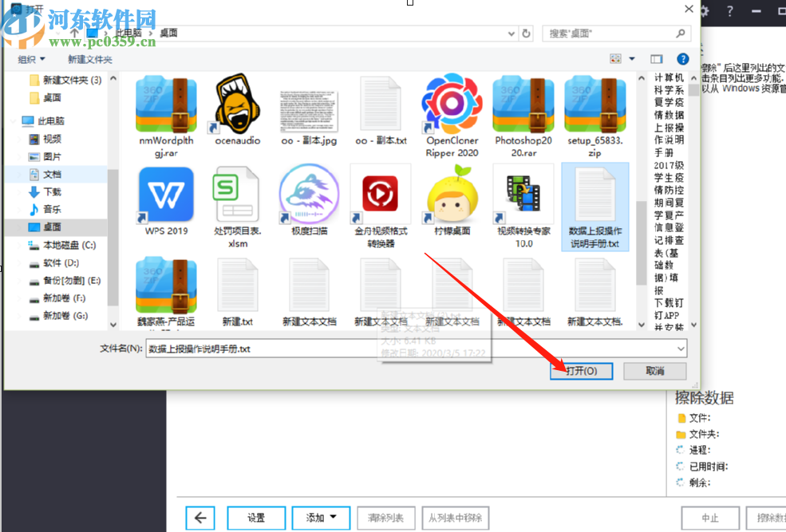Open the view options dropdown arrow

(632, 58)
